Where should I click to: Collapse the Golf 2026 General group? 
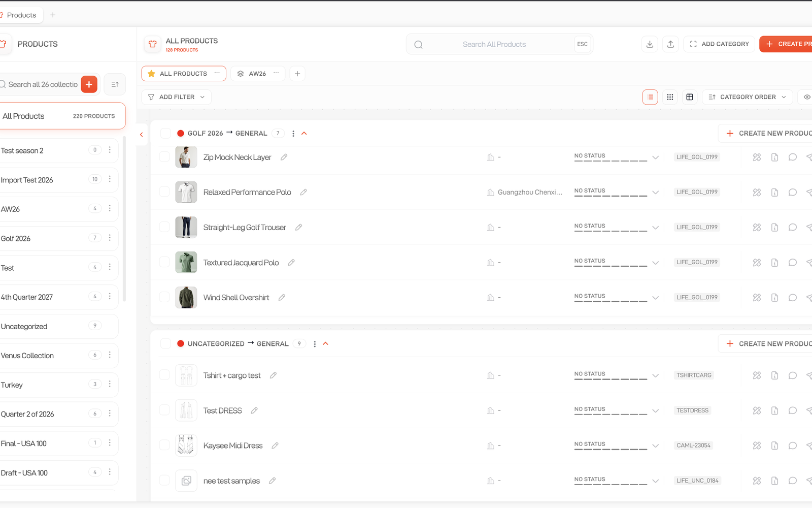(x=304, y=134)
